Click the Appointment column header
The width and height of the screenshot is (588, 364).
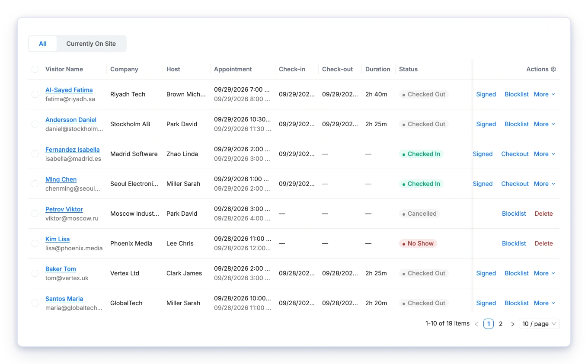coord(233,69)
